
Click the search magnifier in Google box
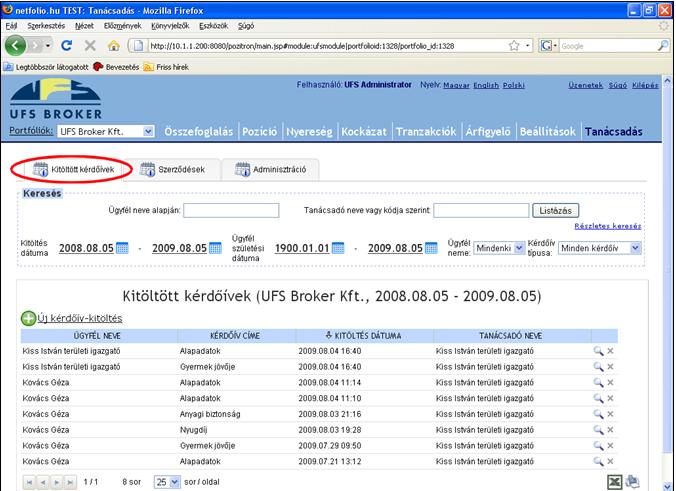(663, 46)
